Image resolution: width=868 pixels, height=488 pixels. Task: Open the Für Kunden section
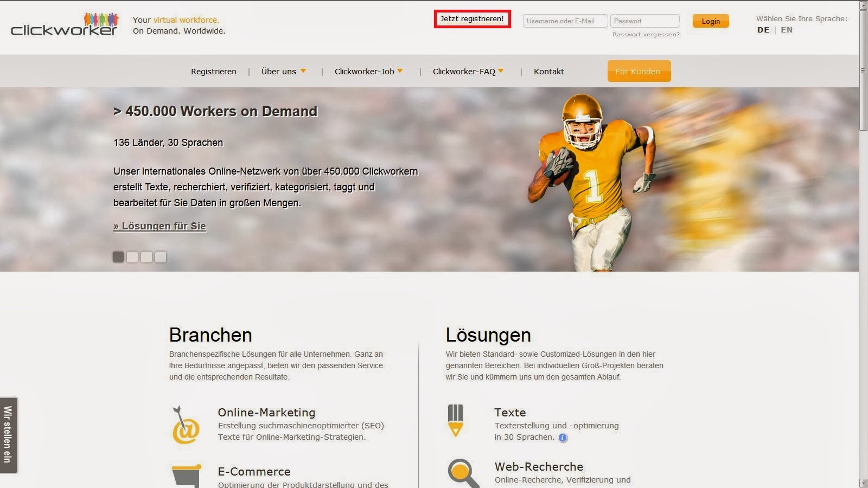(639, 71)
